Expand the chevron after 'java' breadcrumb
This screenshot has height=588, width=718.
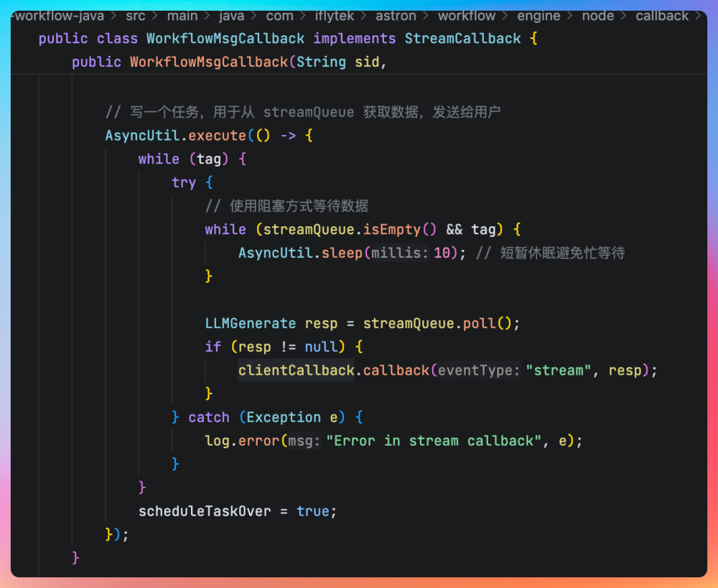click(255, 16)
